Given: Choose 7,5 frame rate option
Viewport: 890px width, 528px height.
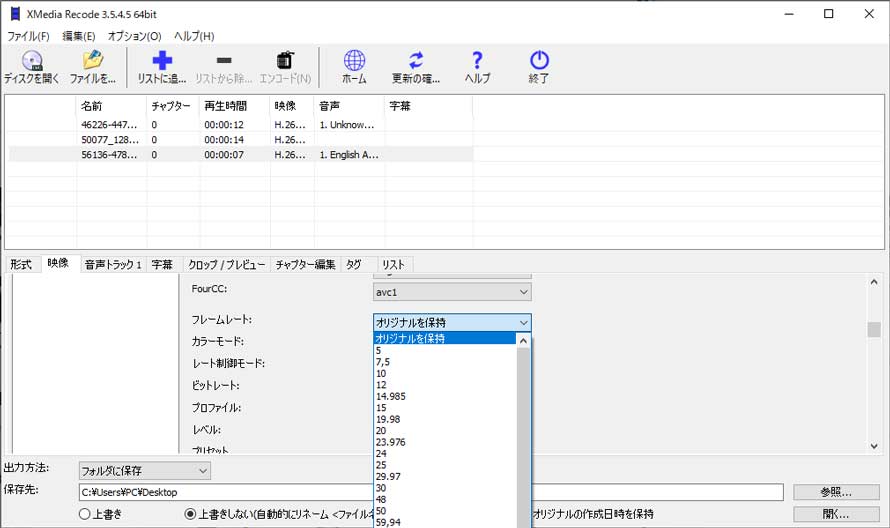Looking at the screenshot, I should 445,362.
